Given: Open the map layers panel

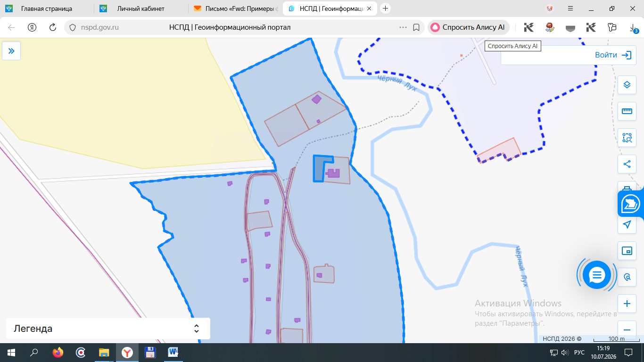Looking at the screenshot, I should click(627, 85).
